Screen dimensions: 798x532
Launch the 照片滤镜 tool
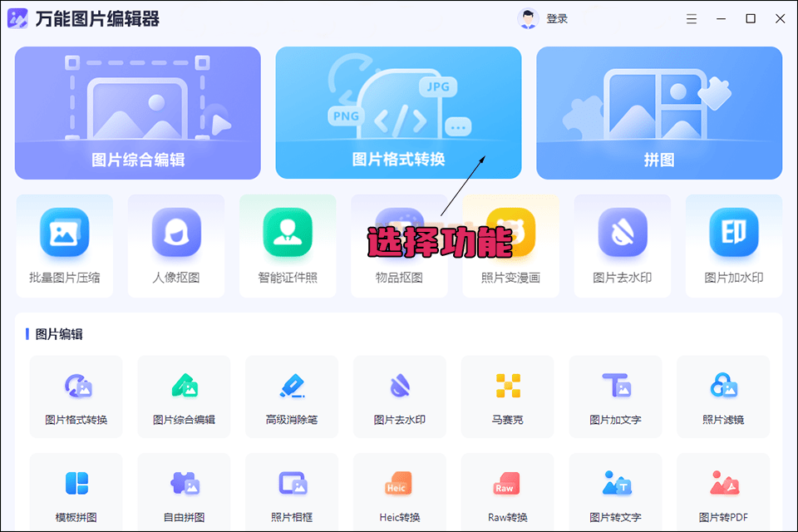[x=723, y=397]
